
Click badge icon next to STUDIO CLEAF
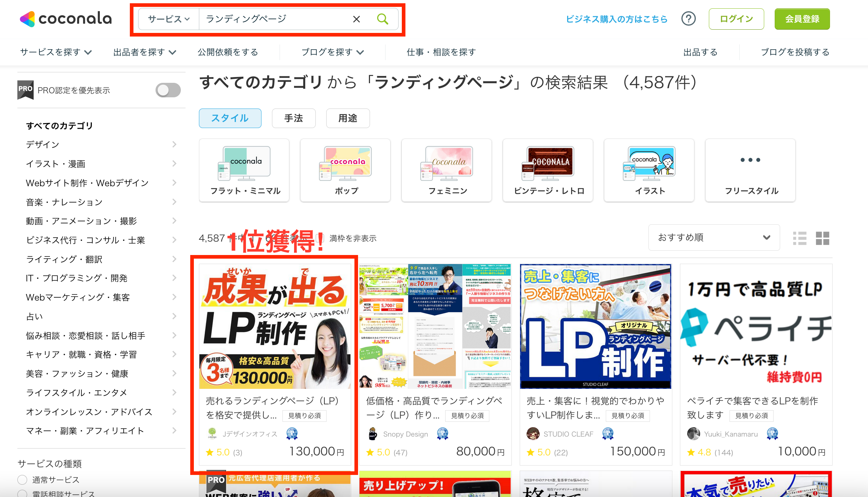point(608,433)
